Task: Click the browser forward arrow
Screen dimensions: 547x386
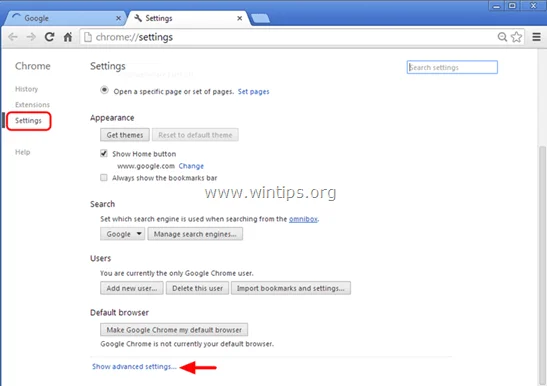Action: click(x=31, y=37)
